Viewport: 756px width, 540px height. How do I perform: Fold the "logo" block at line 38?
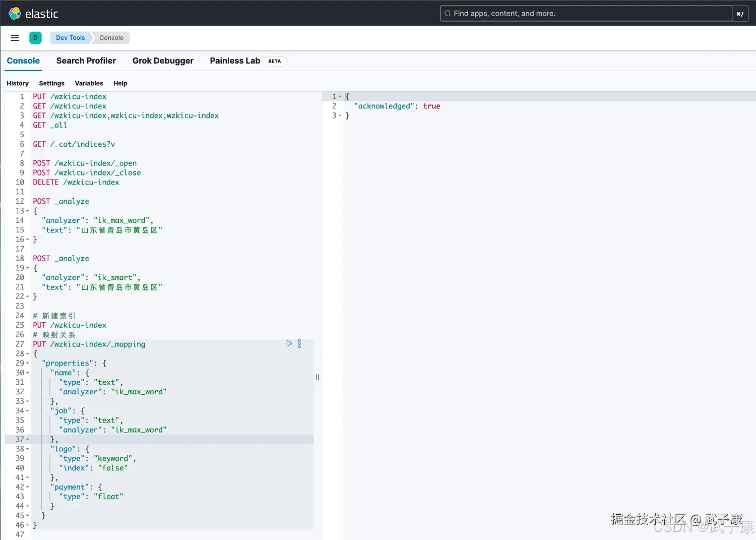pos(28,449)
